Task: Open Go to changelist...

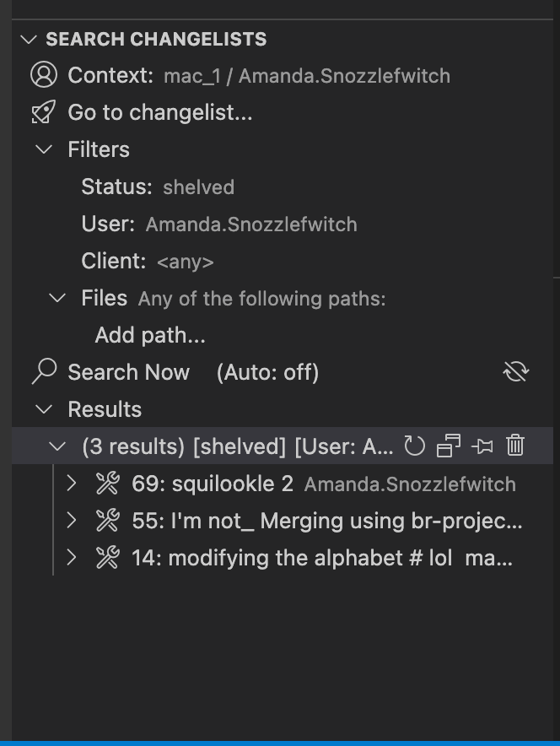Action: pos(159,112)
